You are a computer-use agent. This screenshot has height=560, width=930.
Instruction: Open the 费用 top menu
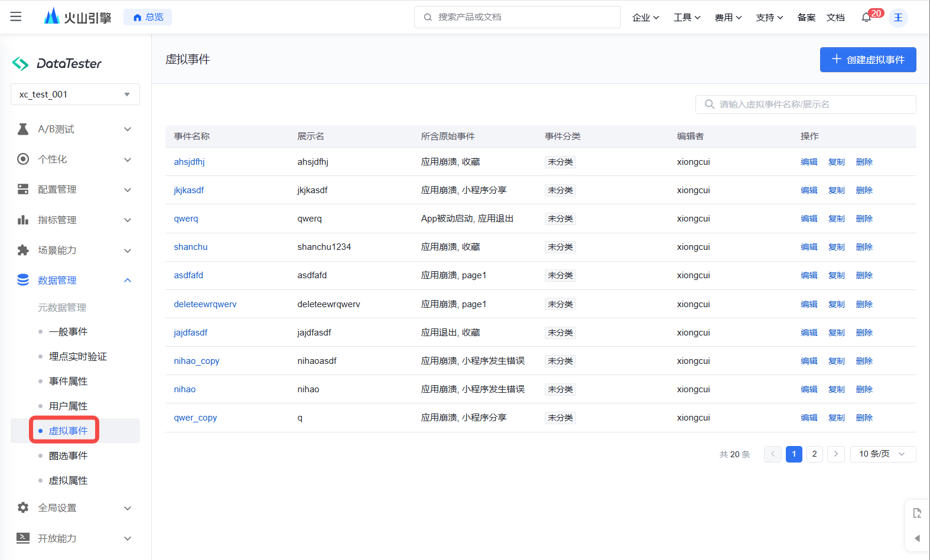pos(728,17)
